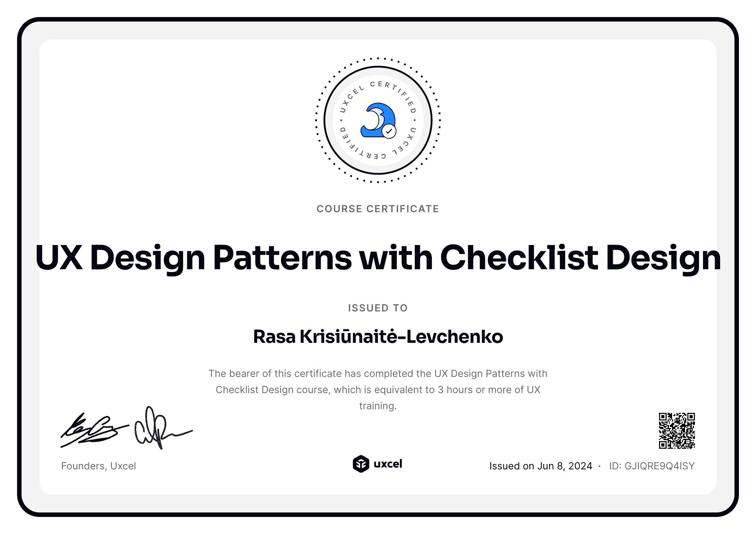Click the dot separator between date and ID
The height and width of the screenshot is (534, 756).
pos(600,466)
